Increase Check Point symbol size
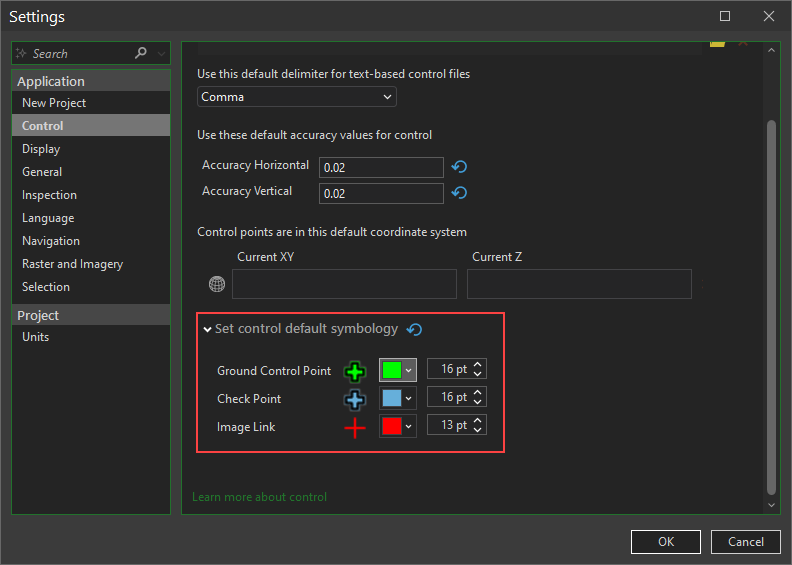 (478, 392)
